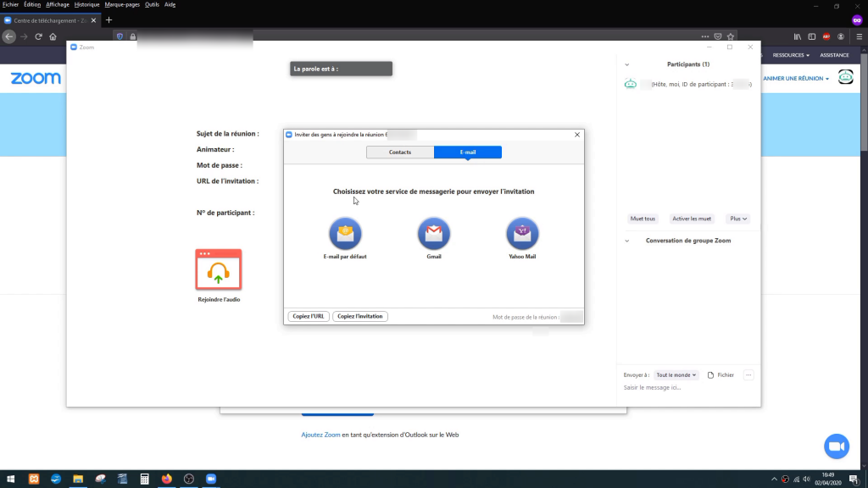The image size is (868, 488).
Task: Click Copiez l'invitation button
Action: click(360, 317)
